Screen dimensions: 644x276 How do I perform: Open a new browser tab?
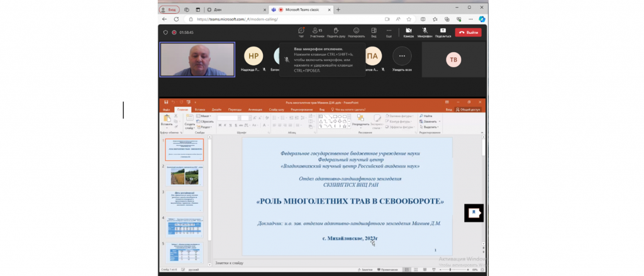click(338, 9)
